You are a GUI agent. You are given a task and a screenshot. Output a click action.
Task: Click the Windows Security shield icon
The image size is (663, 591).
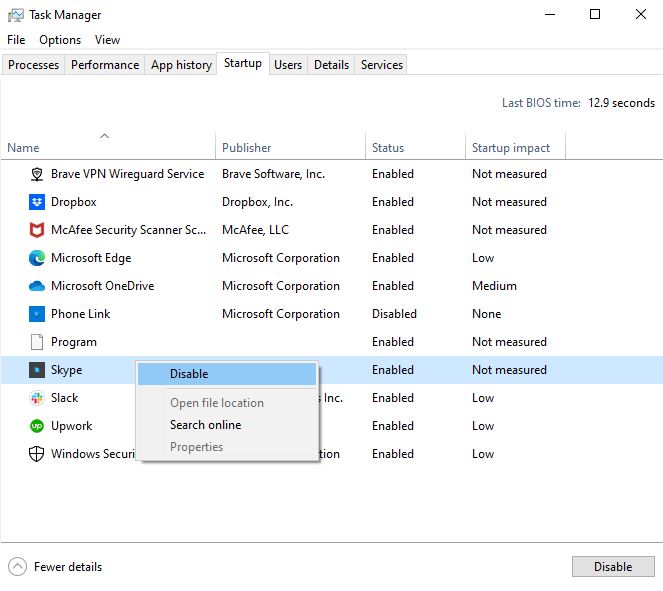pos(37,454)
